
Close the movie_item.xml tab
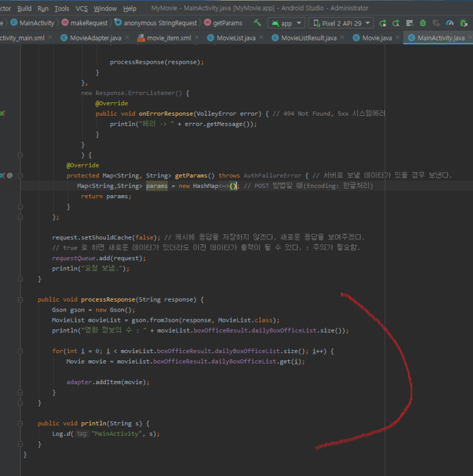(x=197, y=37)
